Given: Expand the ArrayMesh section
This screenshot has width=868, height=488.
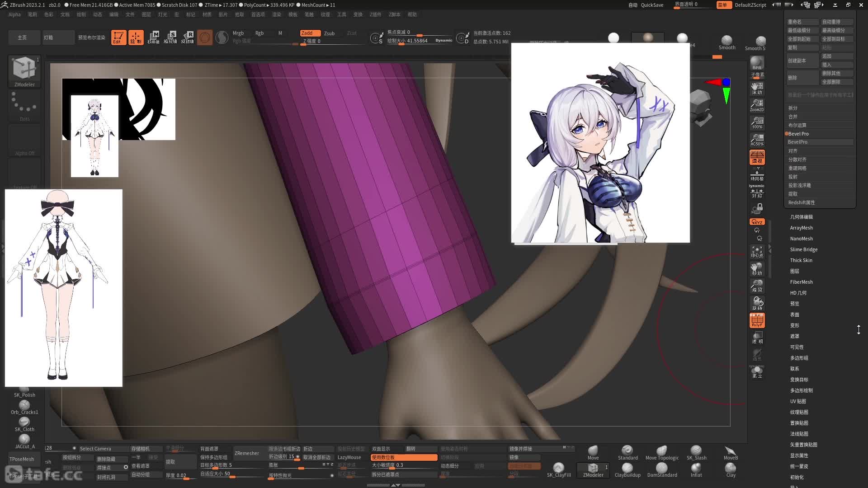Looking at the screenshot, I should click(801, 228).
